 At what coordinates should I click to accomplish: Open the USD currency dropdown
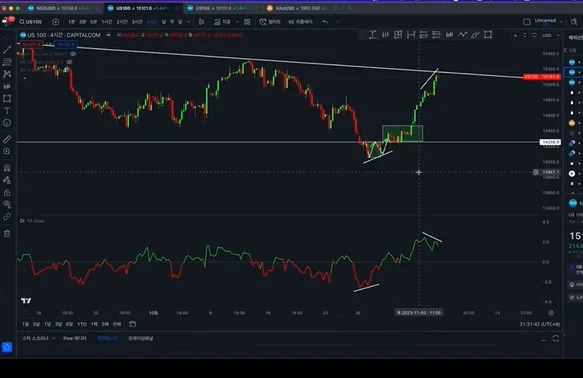pyautogui.click(x=550, y=35)
